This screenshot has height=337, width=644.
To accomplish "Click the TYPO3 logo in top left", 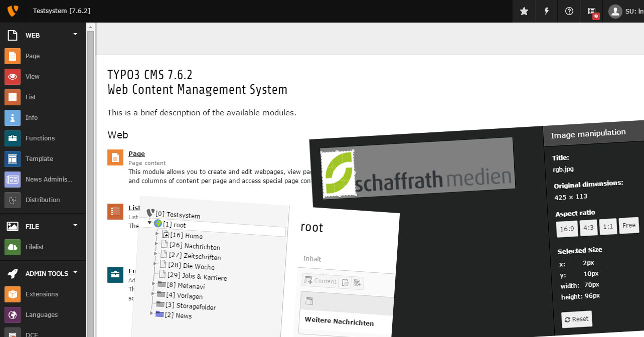I will tap(13, 11).
